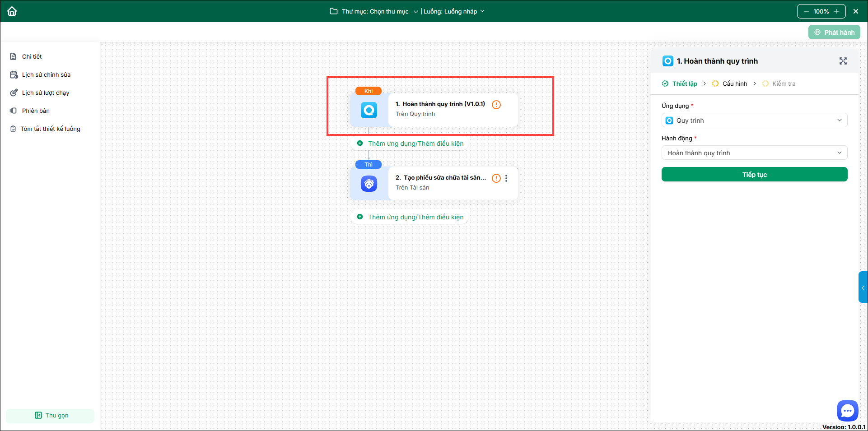The width and height of the screenshot is (868, 431).
Task: Go to the home screen icon
Action: [12, 11]
